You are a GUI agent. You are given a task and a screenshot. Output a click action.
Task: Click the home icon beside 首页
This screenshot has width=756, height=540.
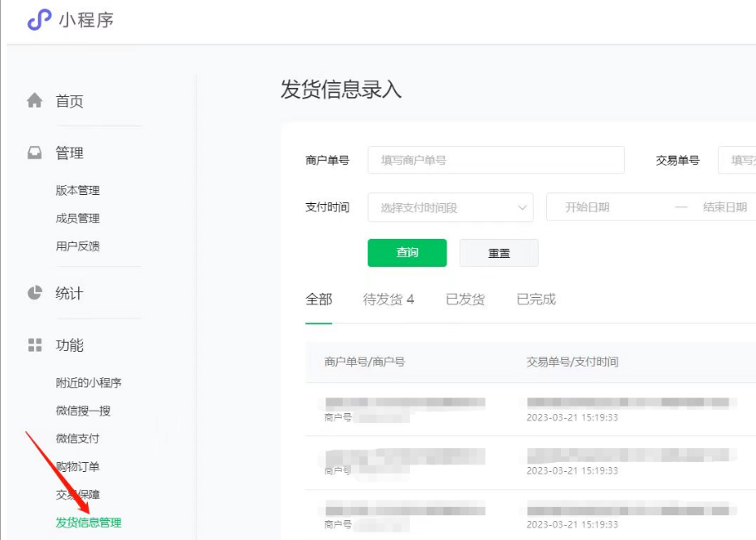pyautogui.click(x=35, y=101)
